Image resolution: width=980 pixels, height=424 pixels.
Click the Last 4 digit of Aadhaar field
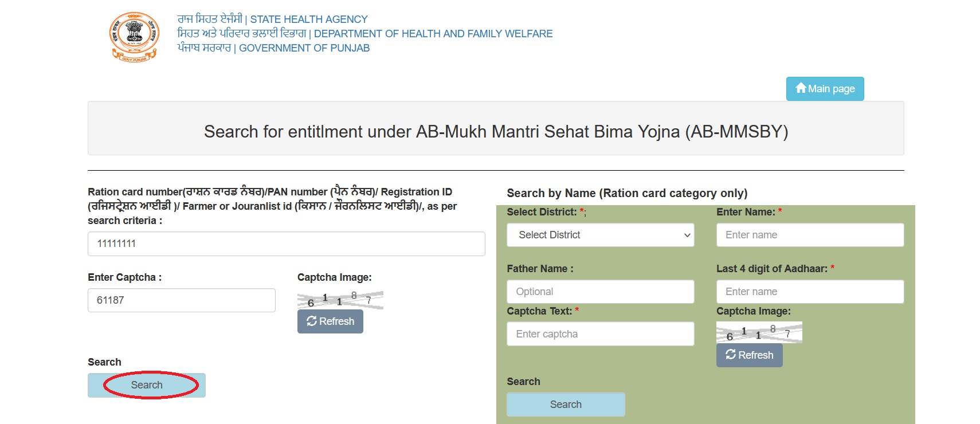tap(810, 292)
